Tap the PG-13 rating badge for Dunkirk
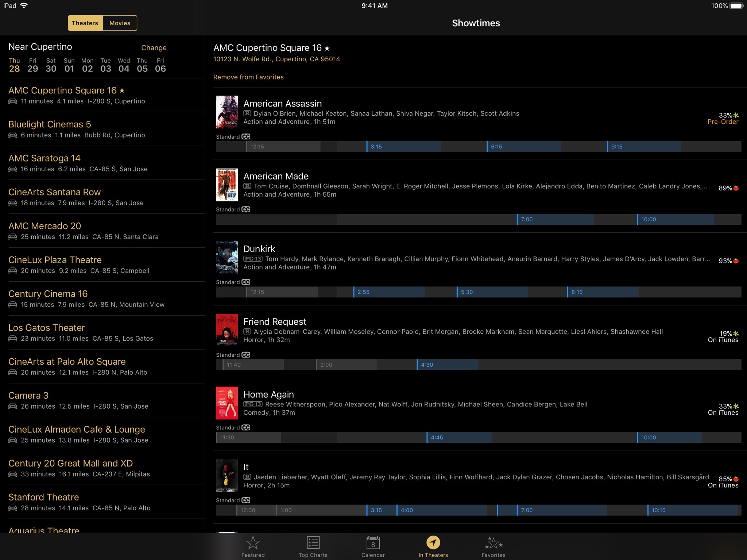Screen dimensions: 747x560 (253, 259)
